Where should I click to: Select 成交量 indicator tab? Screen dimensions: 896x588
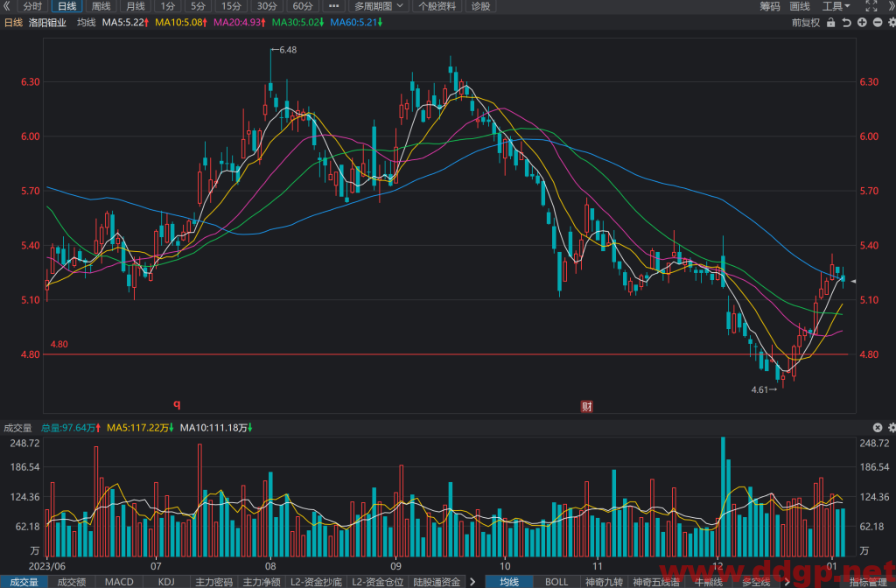[x=24, y=582]
